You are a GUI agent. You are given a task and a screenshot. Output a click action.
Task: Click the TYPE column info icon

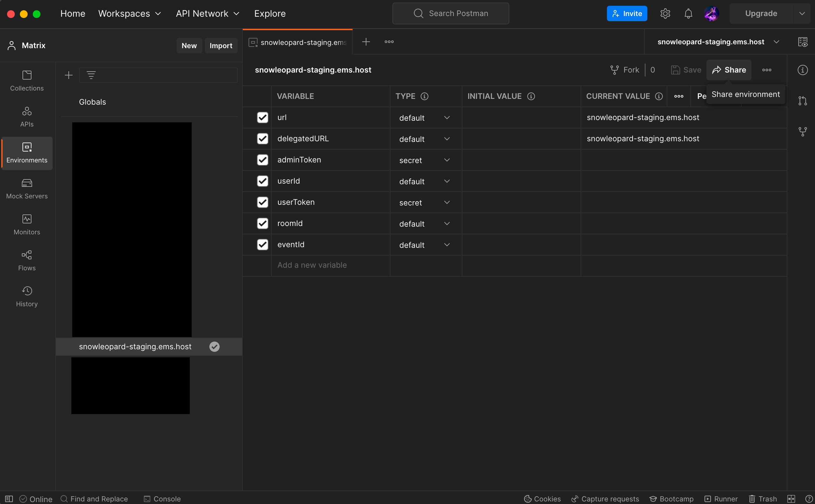point(424,96)
